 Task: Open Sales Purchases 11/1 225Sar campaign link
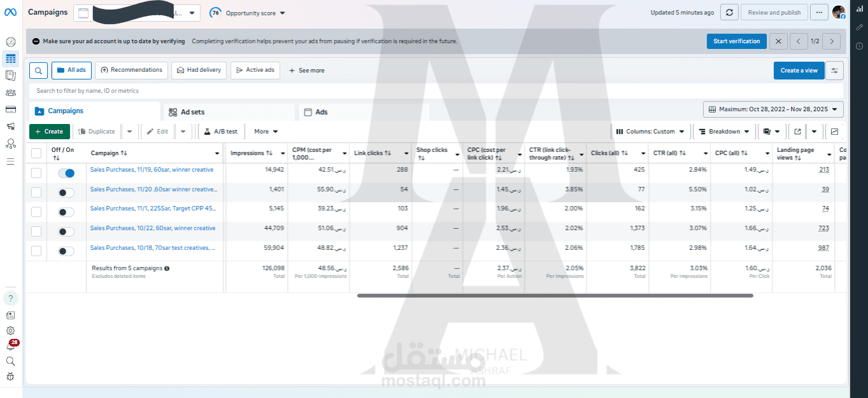click(x=153, y=209)
